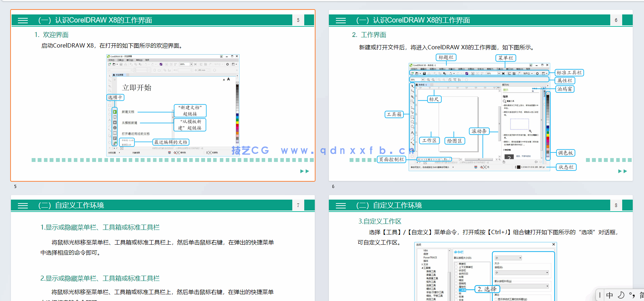Click the hamburger icon on slide 6 header

pos(341,20)
